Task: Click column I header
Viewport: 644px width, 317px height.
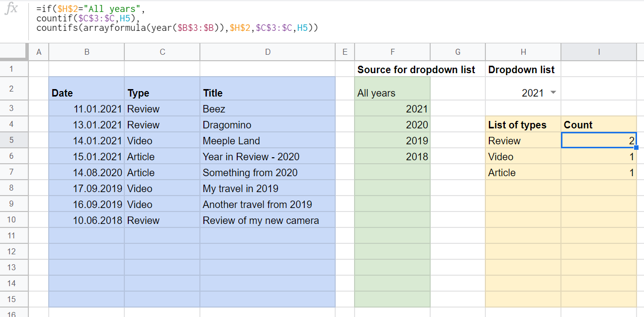Action: click(x=598, y=52)
